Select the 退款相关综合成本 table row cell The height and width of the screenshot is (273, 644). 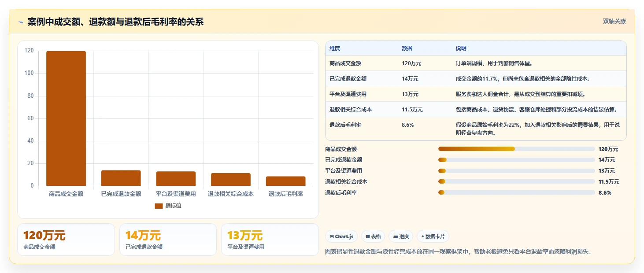(351, 110)
